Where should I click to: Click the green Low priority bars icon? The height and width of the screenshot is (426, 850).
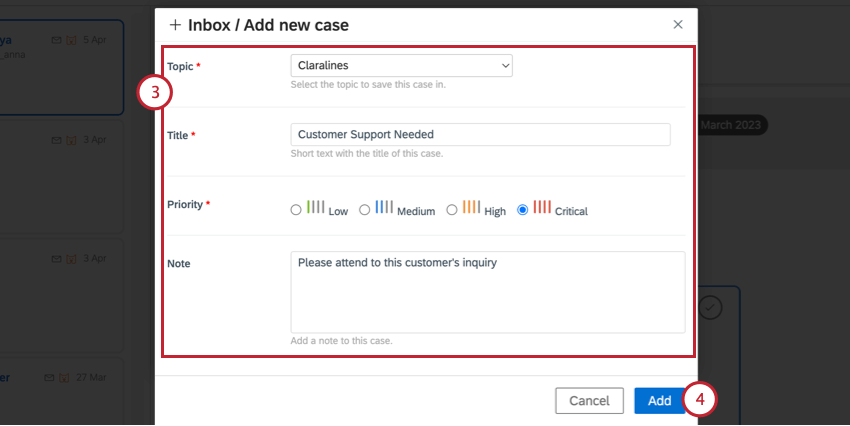[316, 207]
